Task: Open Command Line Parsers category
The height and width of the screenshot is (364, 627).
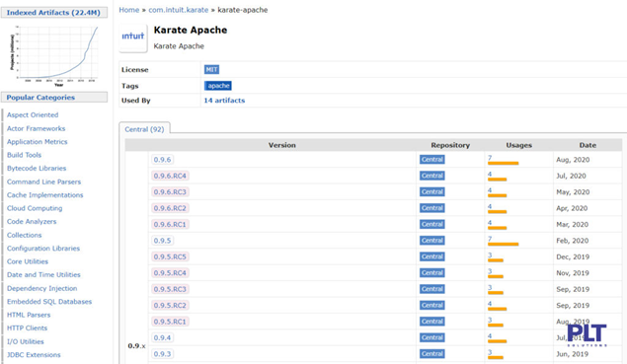Action: (44, 182)
